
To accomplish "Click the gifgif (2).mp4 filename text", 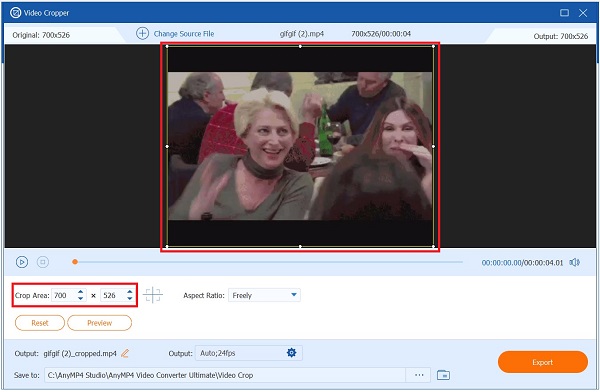I will point(302,34).
